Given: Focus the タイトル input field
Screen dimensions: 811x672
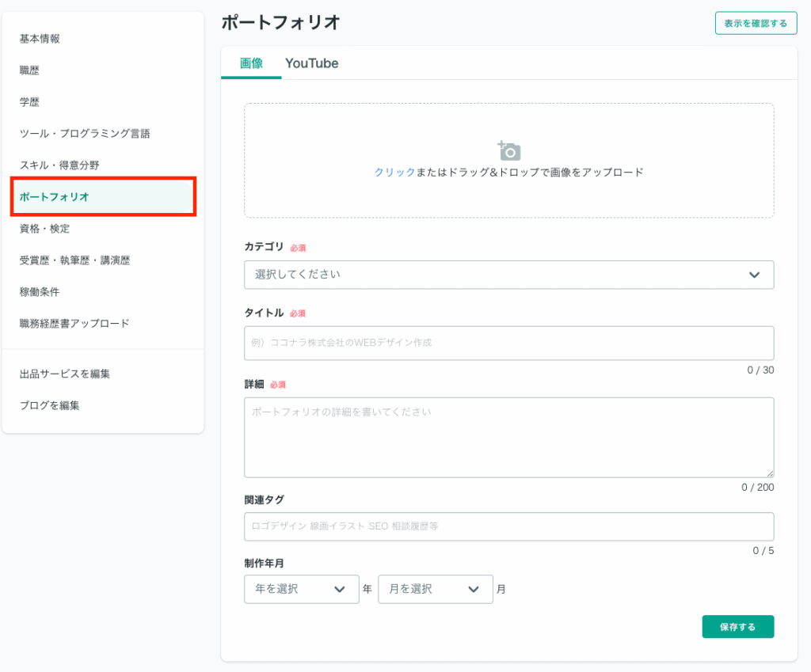Looking at the screenshot, I should [508, 343].
